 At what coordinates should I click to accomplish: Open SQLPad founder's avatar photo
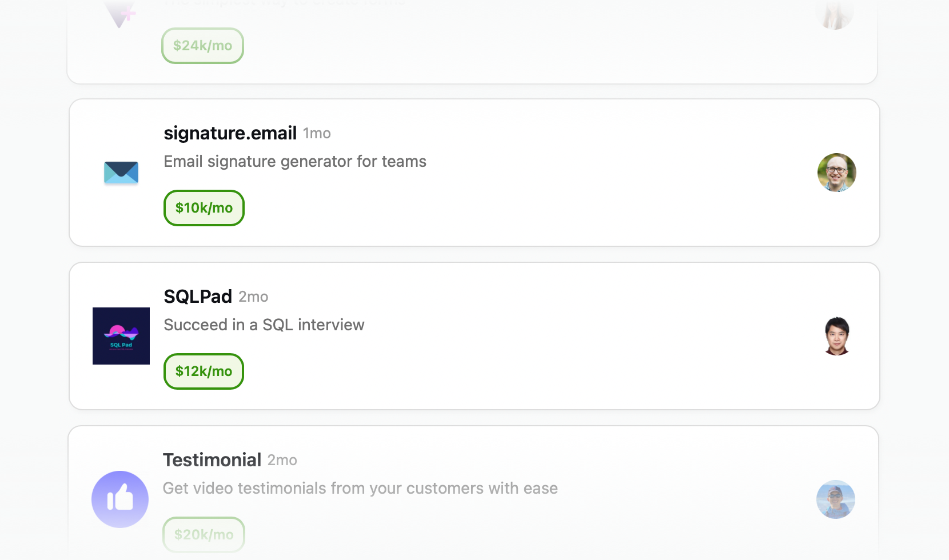[837, 336]
